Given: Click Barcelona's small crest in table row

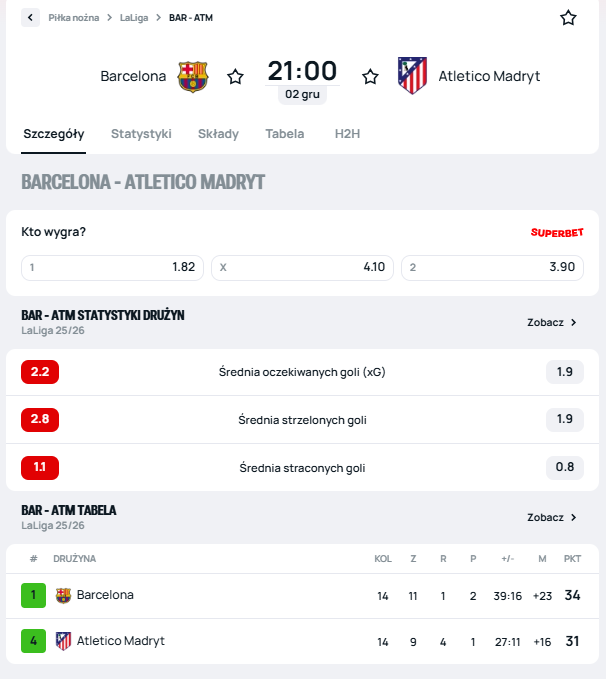Looking at the screenshot, I should [64, 595].
